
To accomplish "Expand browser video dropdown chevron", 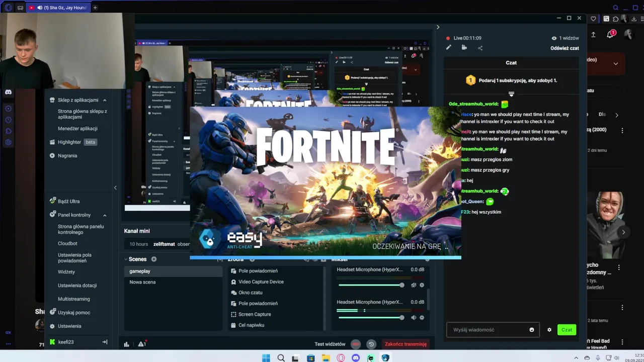I will tap(615, 63).
